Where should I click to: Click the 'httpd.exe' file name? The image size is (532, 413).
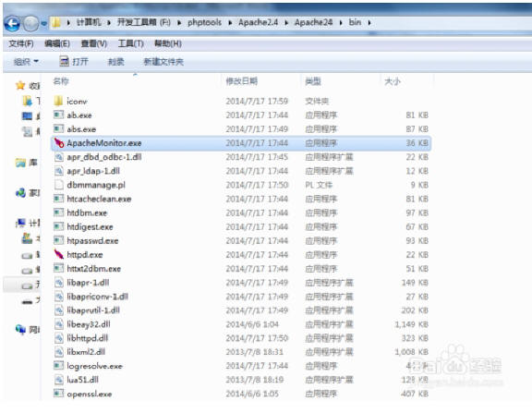(x=85, y=254)
